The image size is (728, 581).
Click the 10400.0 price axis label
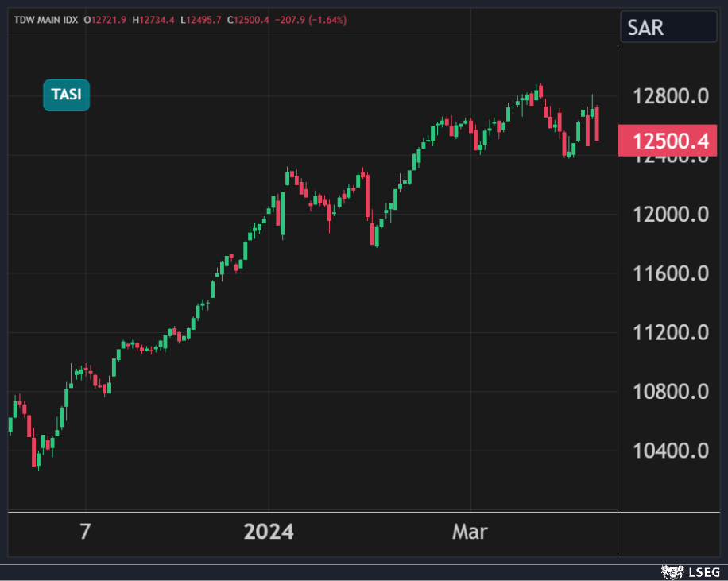click(670, 451)
